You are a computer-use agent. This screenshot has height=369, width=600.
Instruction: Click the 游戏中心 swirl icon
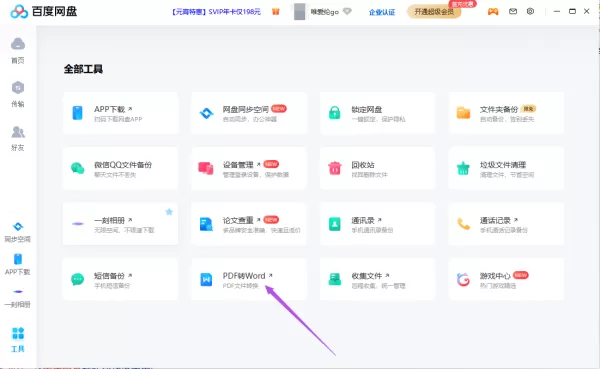[x=463, y=279]
